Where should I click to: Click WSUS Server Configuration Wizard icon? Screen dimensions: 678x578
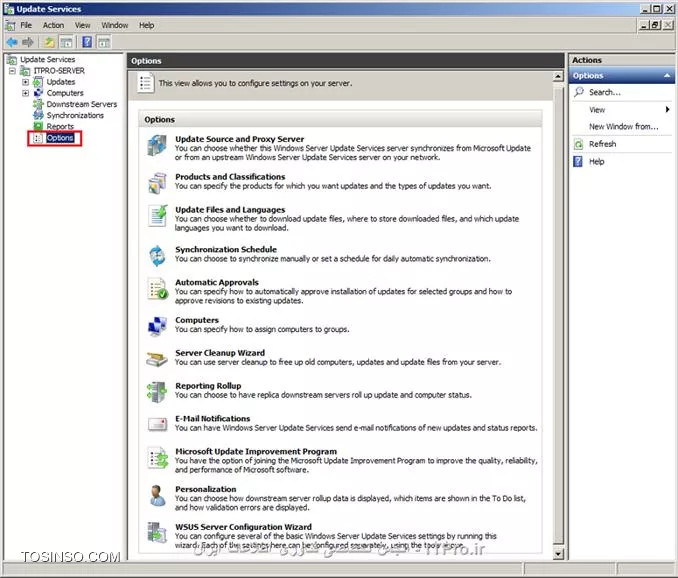[157, 533]
